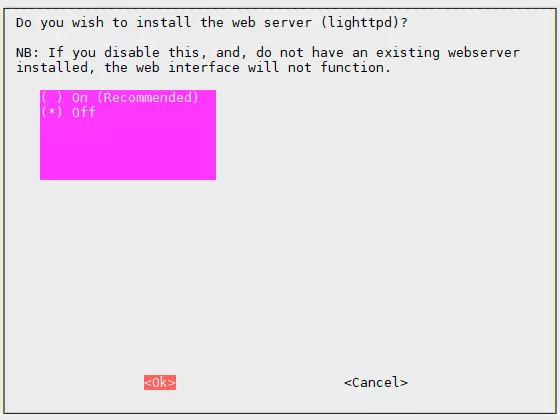560x420 pixels.
Task: Confirm with the highlighted Ok button
Action: coord(160,382)
